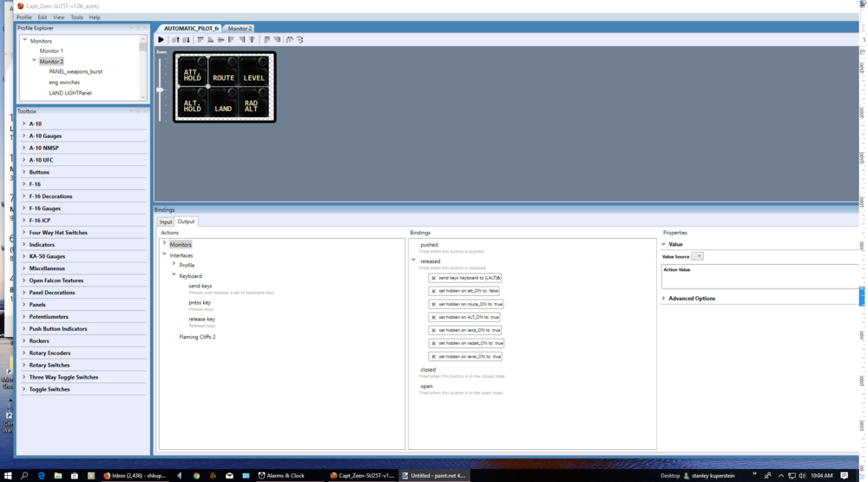Select the 'send keys' keyboard action
Viewport: 868px width, 482px height.
[201, 286]
